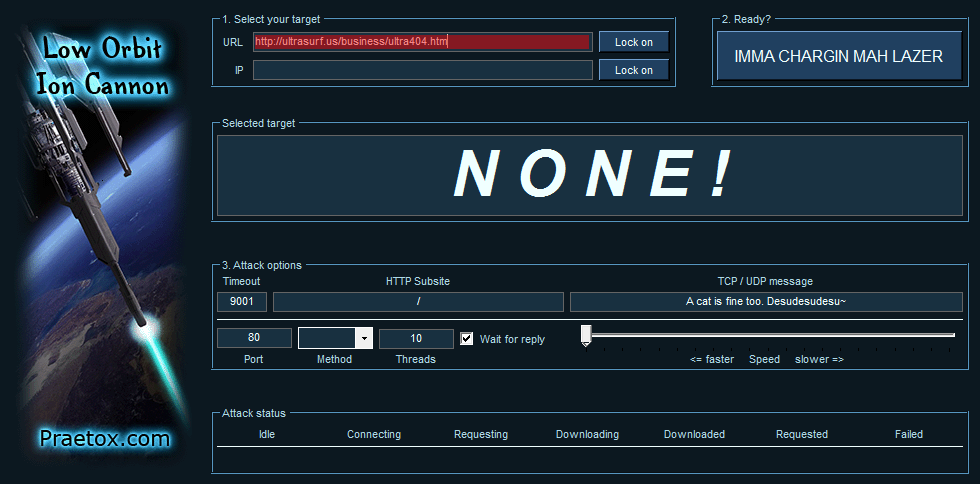Click the Port field showing 80

pyautogui.click(x=254, y=338)
